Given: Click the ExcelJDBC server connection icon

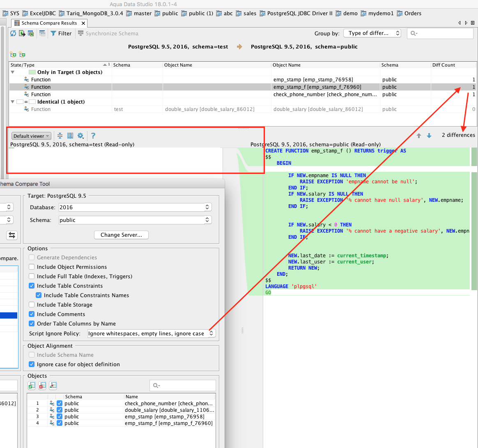Looking at the screenshot, I should [x=25, y=14].
